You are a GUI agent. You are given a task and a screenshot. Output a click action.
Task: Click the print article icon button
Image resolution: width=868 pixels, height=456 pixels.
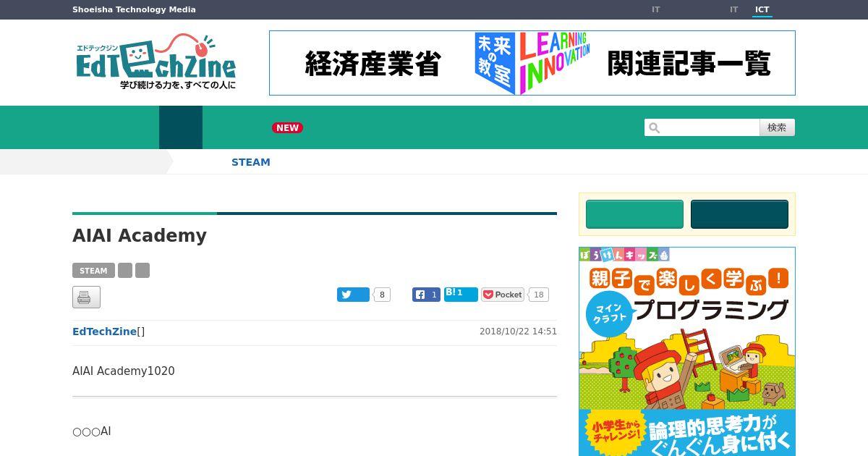pyautogui.click(x=86, y=297)
